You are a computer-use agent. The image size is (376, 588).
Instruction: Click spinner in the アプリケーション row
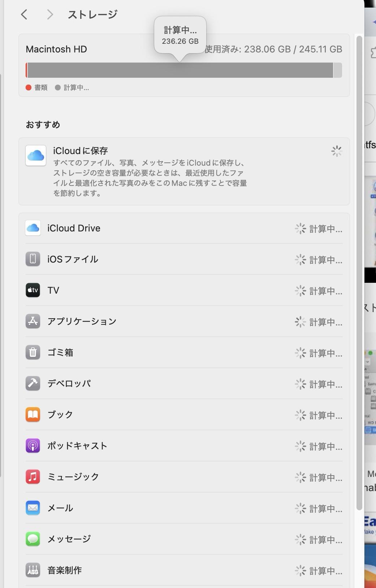click(300, 322)
